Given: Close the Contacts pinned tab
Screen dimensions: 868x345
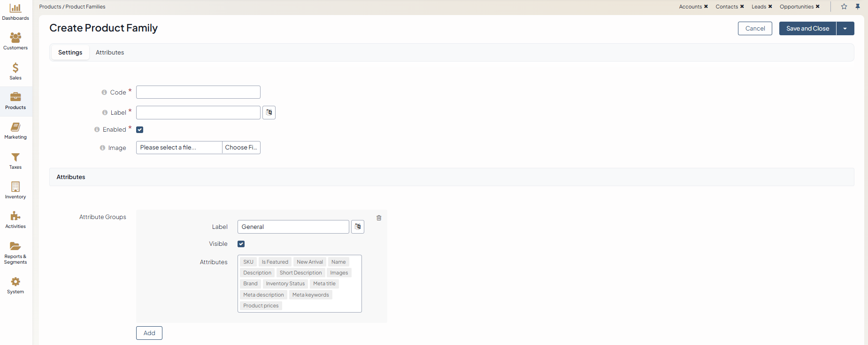Looking at the screenshot, I should (742, 7).
